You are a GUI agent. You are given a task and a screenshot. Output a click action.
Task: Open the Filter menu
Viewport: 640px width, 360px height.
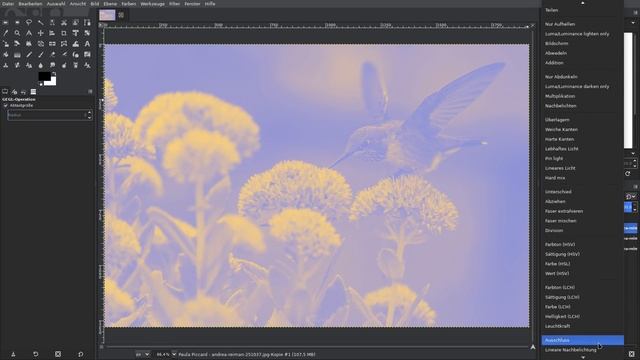click(x=174, y=4)
